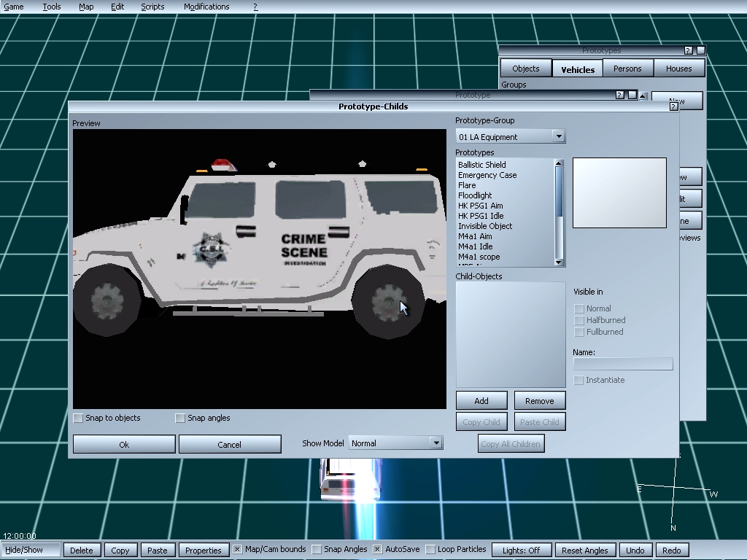Click the Name input field
This screenshot has height=560, width=747.
(x=623, y=365)
